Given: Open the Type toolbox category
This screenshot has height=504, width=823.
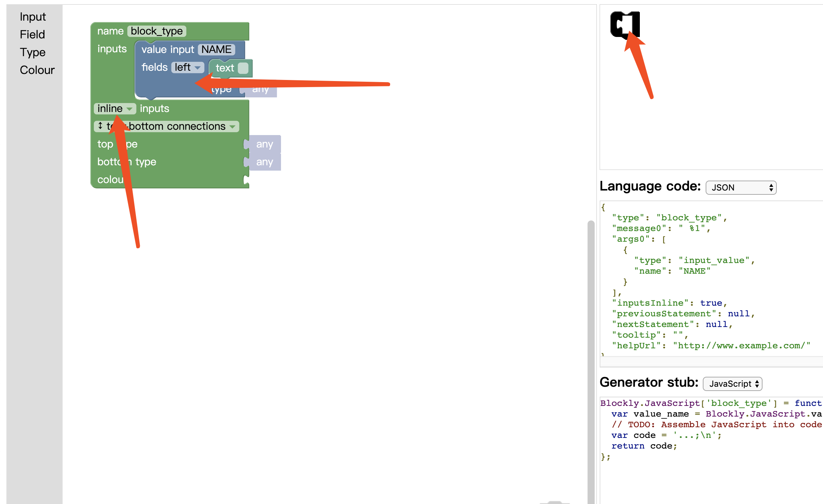Looking at the screenshot, I should coord(33,52).
